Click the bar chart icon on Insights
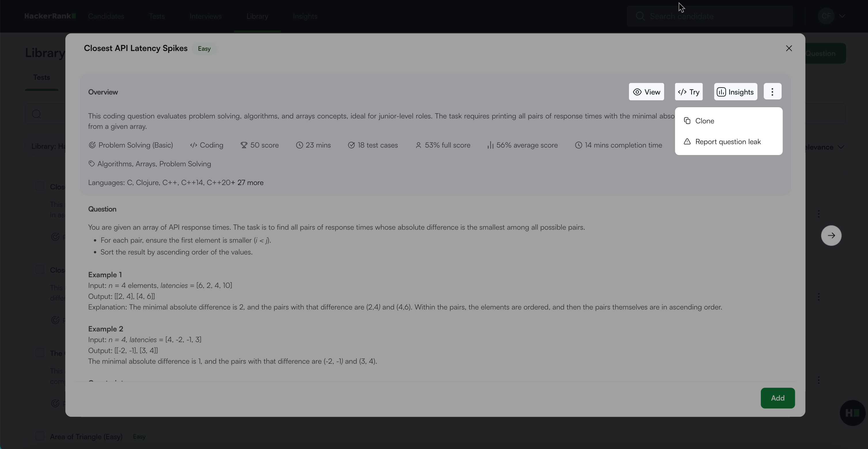 (721, 92)
